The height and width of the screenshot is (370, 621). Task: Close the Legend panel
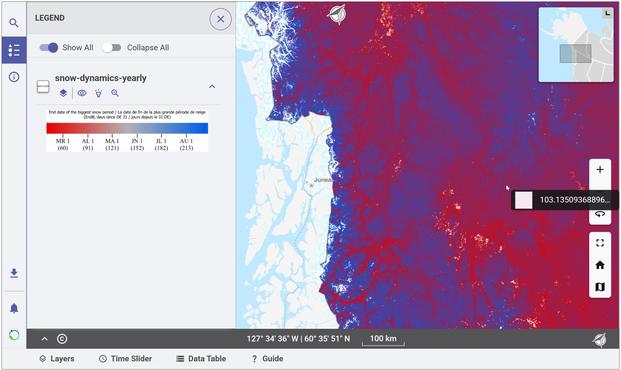pyautogui.click(x=221, y=19)
